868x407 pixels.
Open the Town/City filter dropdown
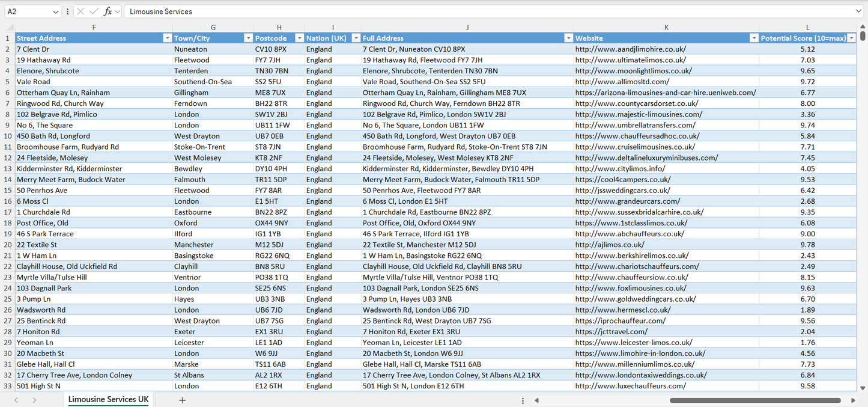coord(247,38)
